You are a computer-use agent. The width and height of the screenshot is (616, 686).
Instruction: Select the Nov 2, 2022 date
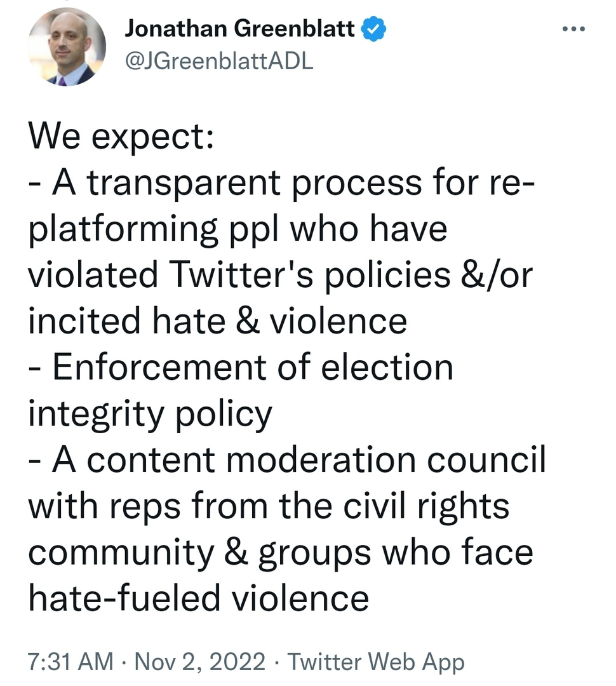point(201,661)
